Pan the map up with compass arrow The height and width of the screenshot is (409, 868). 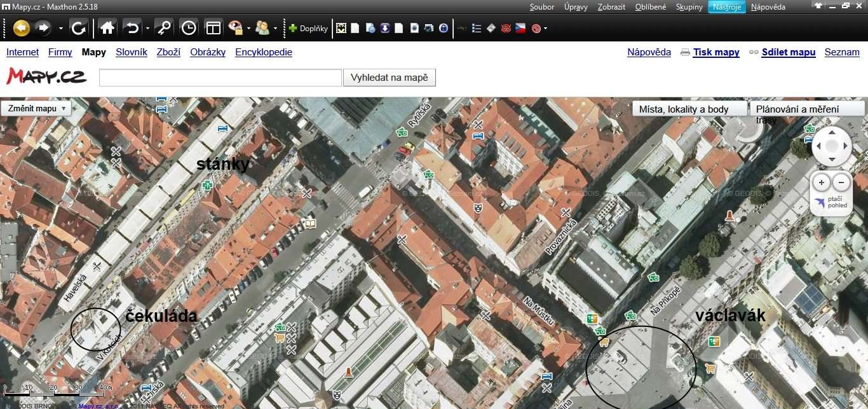pos(832,132)
